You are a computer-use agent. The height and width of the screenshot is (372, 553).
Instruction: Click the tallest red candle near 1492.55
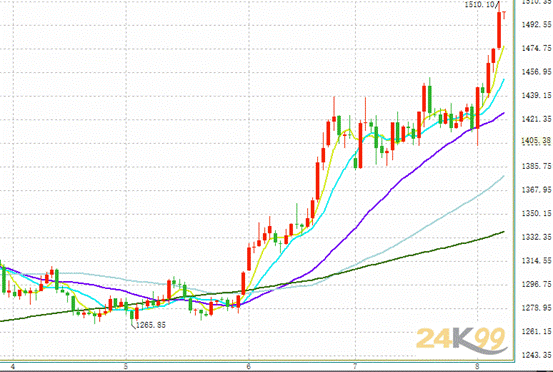[x=499, y=30]
